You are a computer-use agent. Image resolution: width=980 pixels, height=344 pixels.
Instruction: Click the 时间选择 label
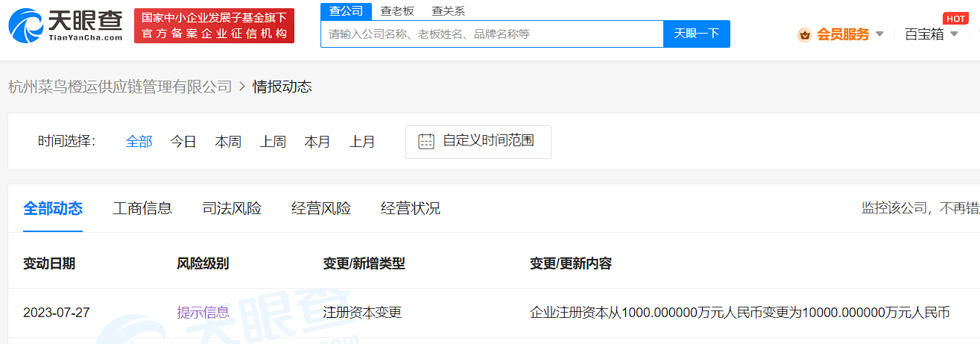click(67, 142)
